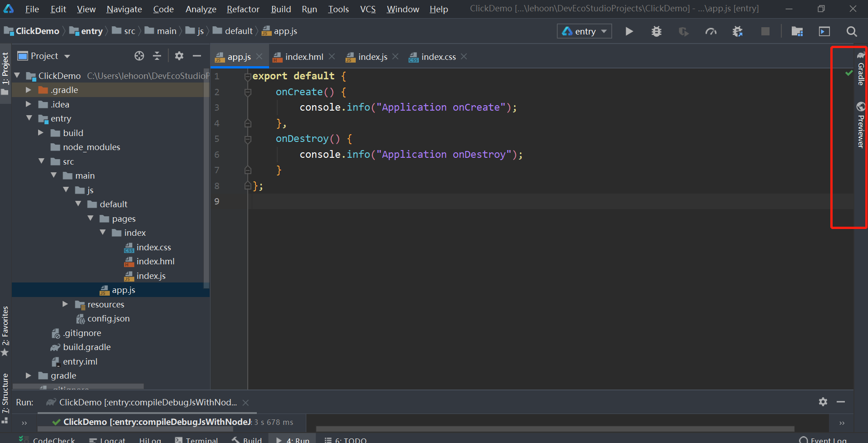The width and height of the screenshot is (868, 443).
Task: Expand the resources folder
Action: pyautogui.click(x=65, y=304)
